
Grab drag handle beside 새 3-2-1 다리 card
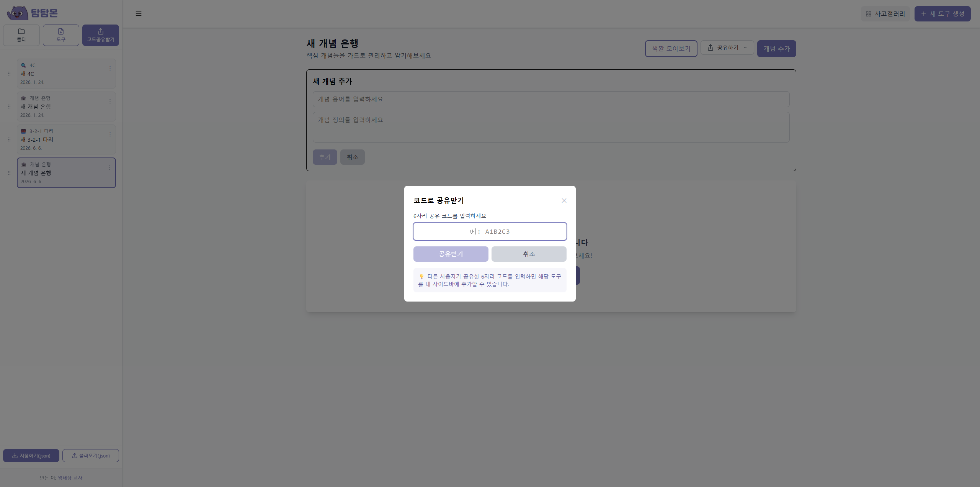coord(9,139)
